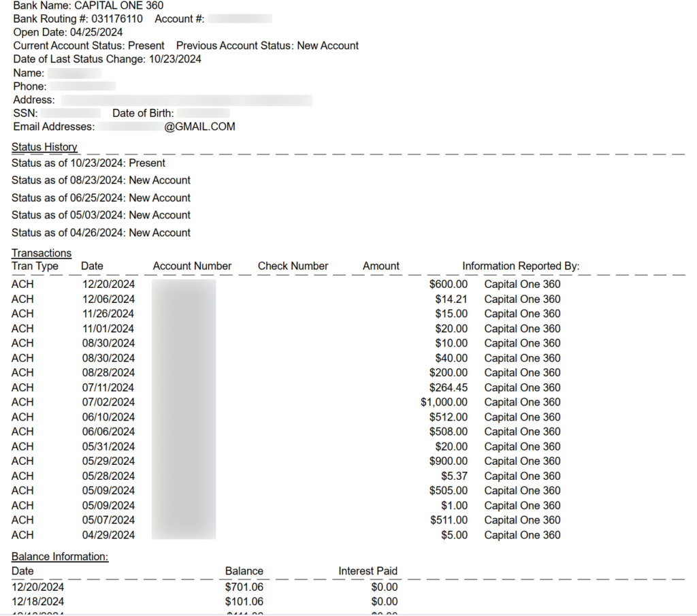Click the 'Balance' column header
The image size is (697, 616).
pos(244,571)
